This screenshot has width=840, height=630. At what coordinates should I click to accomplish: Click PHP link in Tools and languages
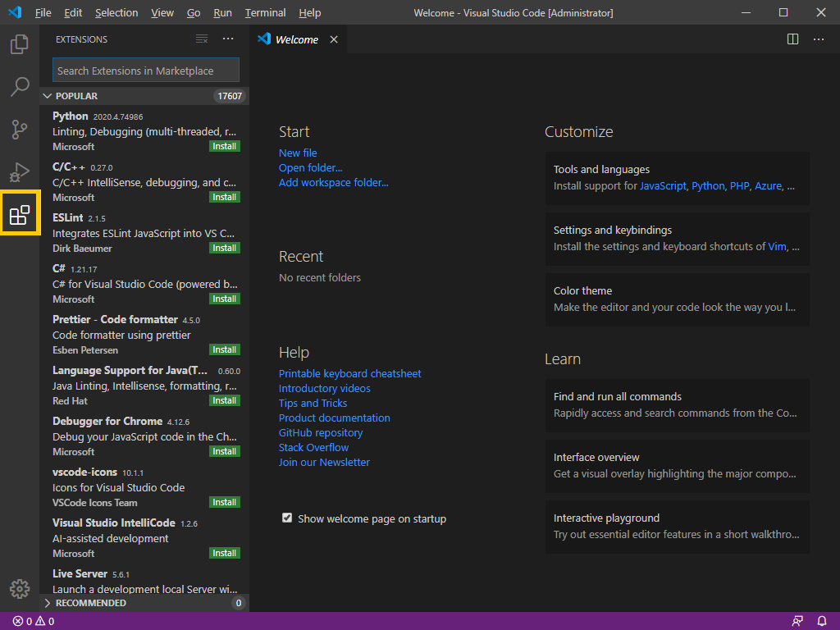(x=739, y=186)
